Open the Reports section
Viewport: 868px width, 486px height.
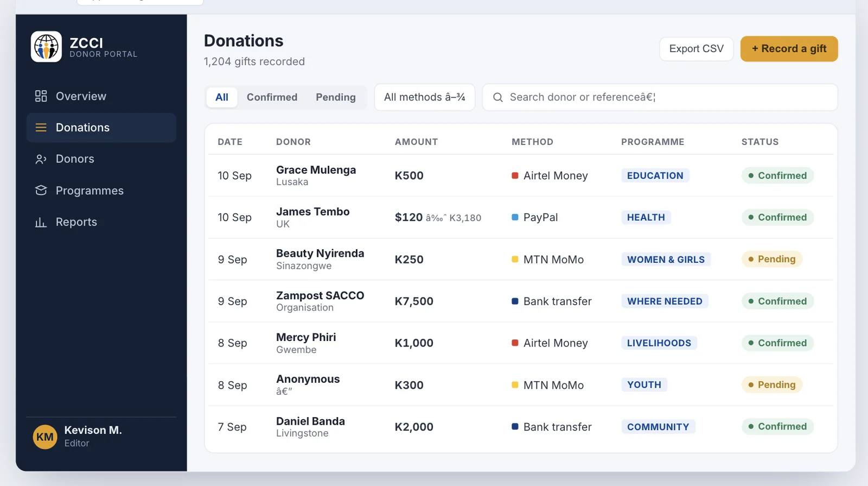pos(101,222)
